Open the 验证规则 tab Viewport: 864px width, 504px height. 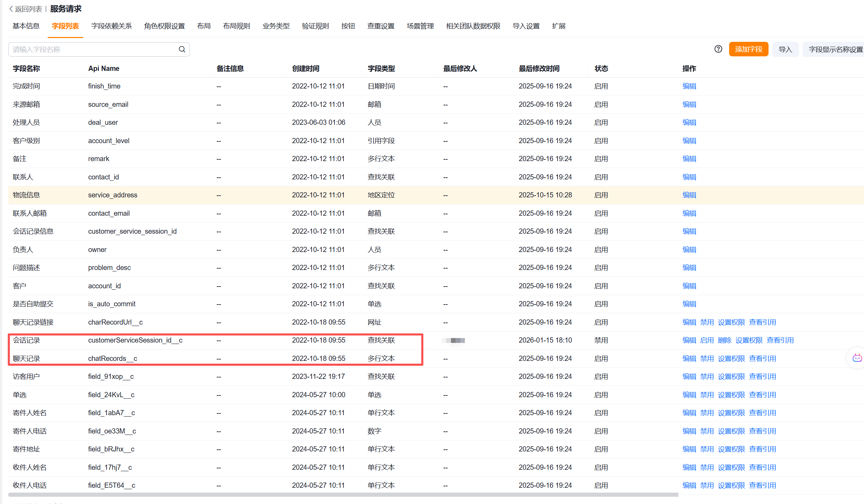315,26
